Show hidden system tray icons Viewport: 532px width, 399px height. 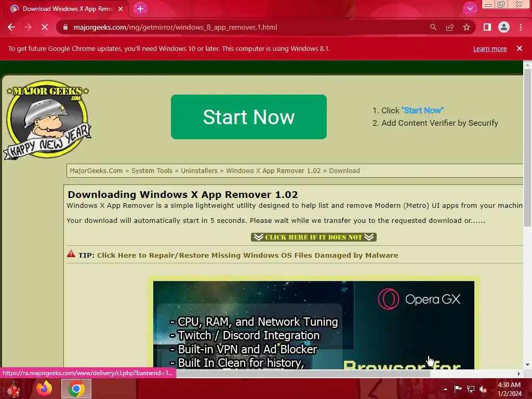[445, 389]
